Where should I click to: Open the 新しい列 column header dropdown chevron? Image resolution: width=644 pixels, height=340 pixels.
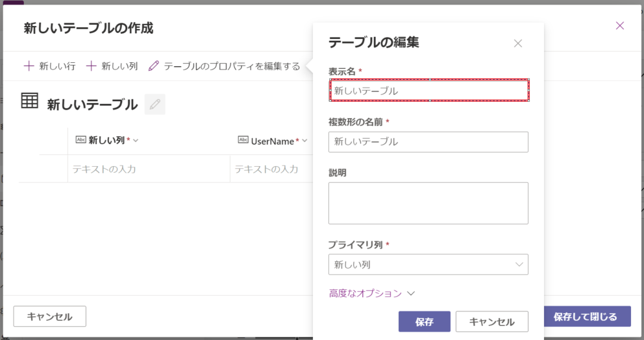tap(136, 140)
